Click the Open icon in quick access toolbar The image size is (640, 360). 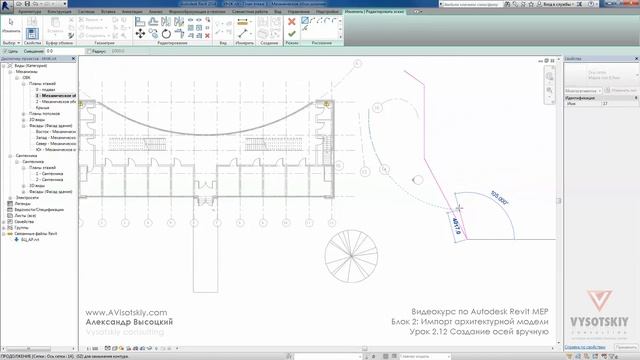pyautogui.click(x=19, y=4)
